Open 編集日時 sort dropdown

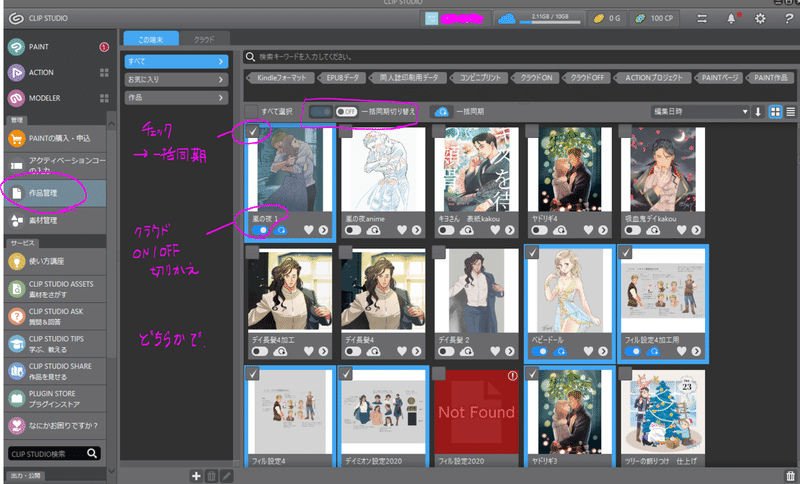pos(700,112)
